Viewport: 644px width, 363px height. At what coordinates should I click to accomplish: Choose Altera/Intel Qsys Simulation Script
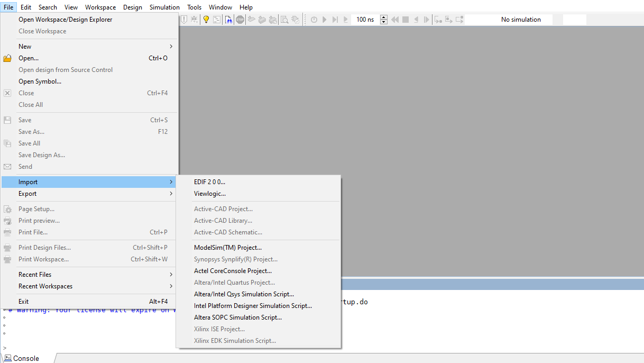pyautogui.click(x=259, y=294)
